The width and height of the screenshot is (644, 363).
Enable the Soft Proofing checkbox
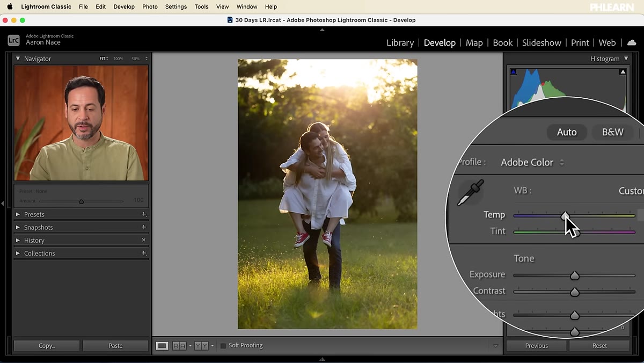(x=223, y=346)
